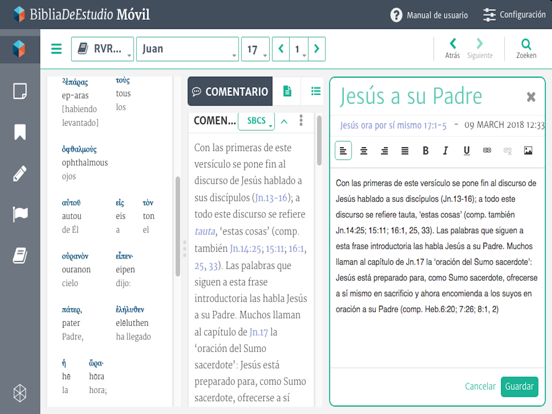This screenshot has height=414, width=552.
Task: Click the BibliaDeEstudio Móvil header title
Action: [x=90, y=14]
